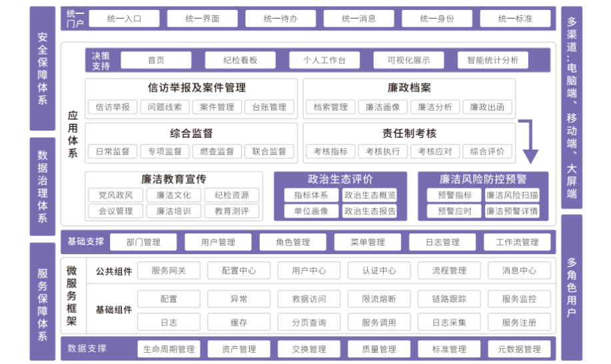611x364 pixels.
Task: Select the 廉政出函 box
Action: coord(487,107)
